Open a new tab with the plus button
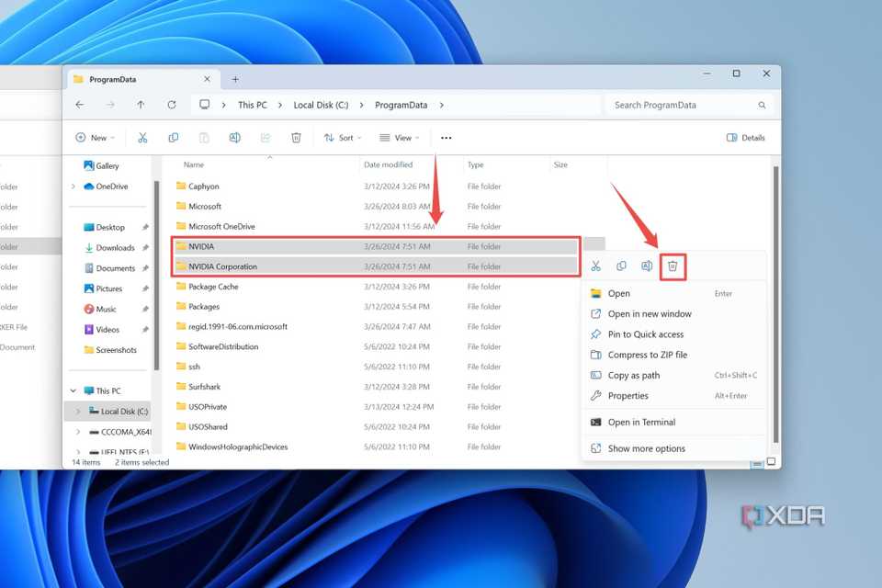 (235, 79)
